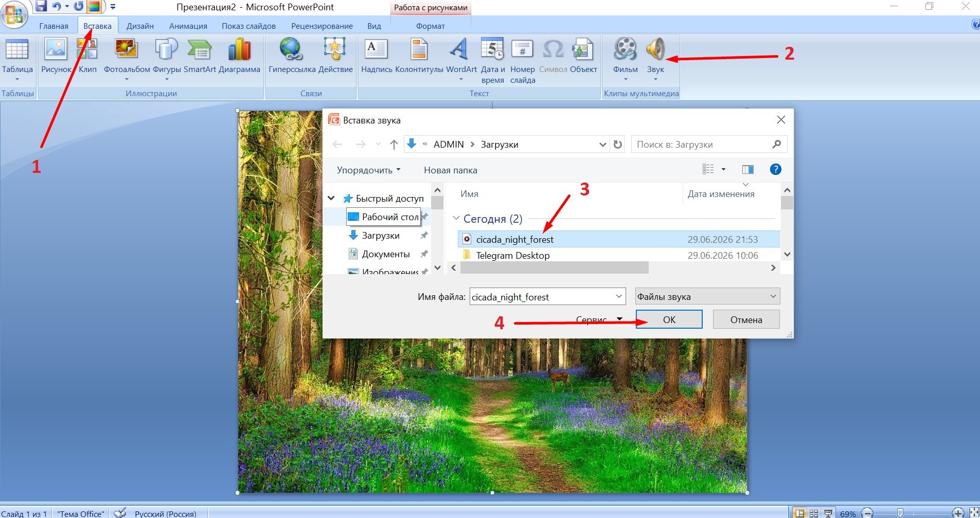The height and width of the screenshot is (518, 980).
Task: Select the Telegram Desktop folder
Action: tap(619, 255)
